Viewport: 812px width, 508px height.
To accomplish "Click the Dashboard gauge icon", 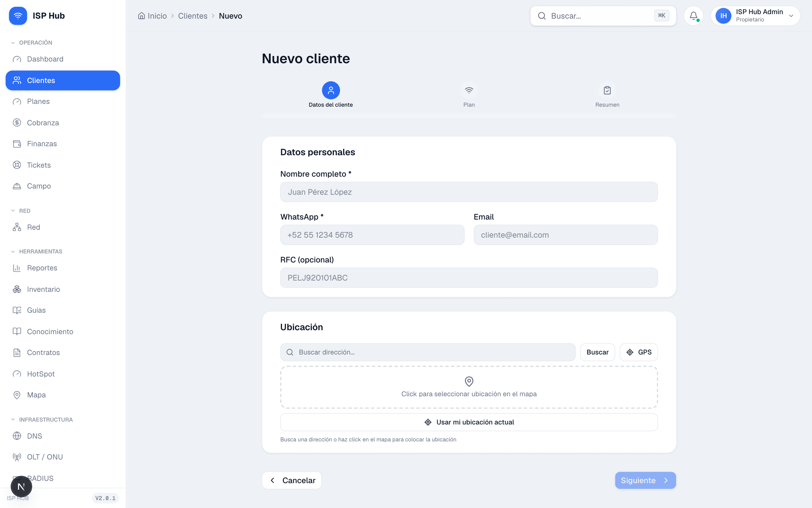I will 17,59.
